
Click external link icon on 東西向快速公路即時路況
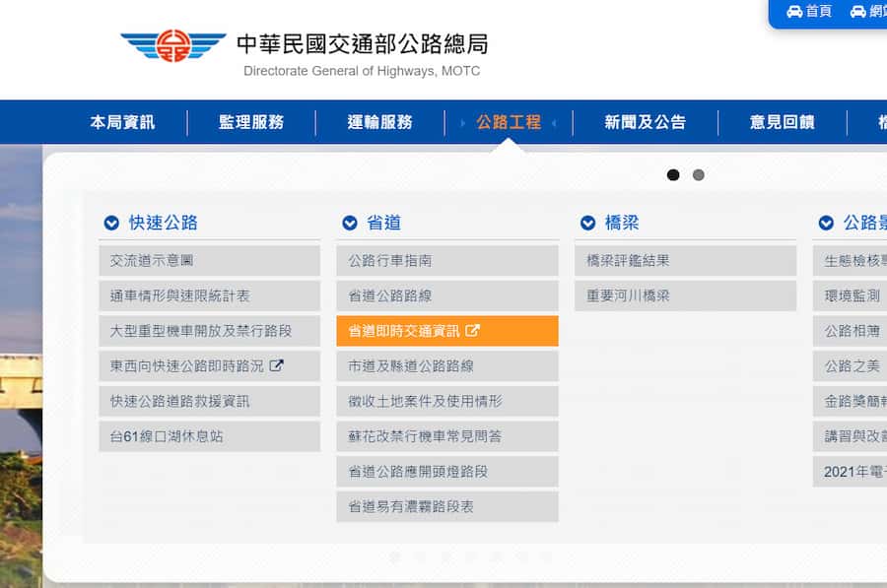[277, 365]
